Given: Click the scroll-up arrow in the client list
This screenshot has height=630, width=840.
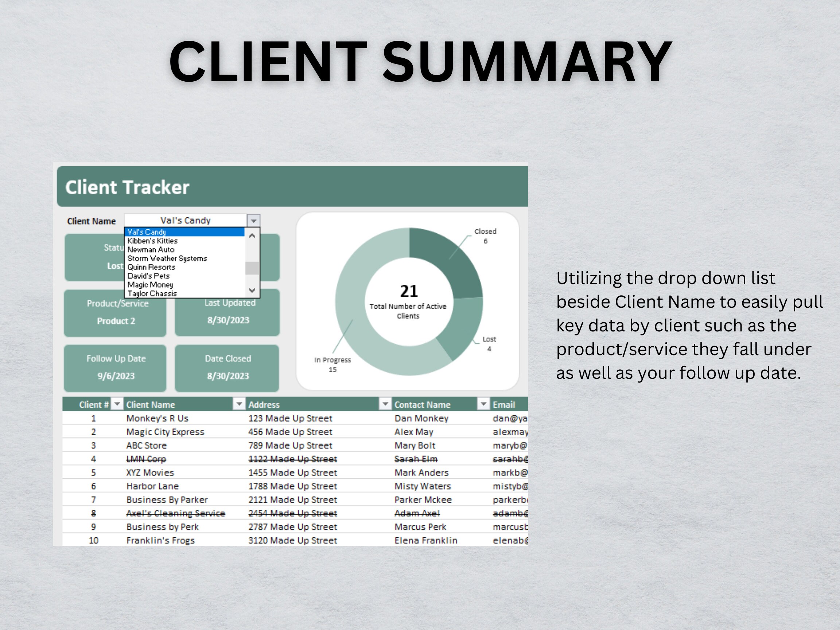Looking at the screenshot, I should (252, 236).
